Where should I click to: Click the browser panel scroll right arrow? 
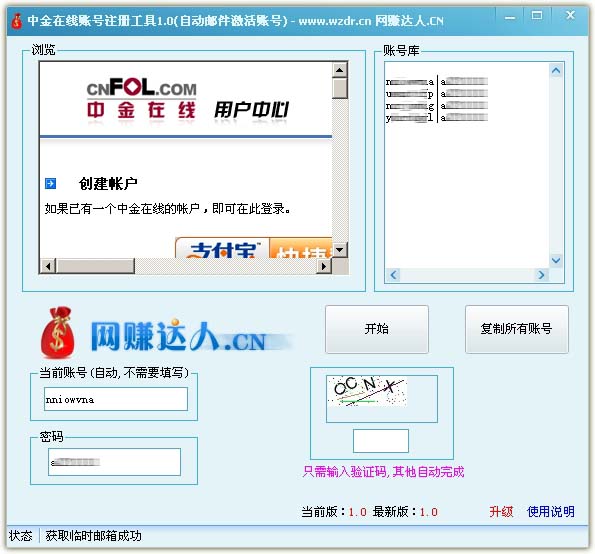pos(324,266)
